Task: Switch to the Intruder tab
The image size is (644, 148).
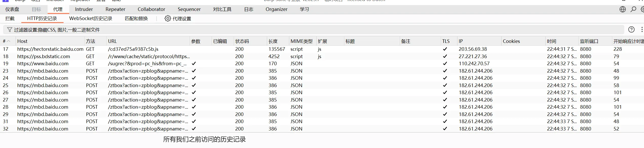Action: click(84, 9)
